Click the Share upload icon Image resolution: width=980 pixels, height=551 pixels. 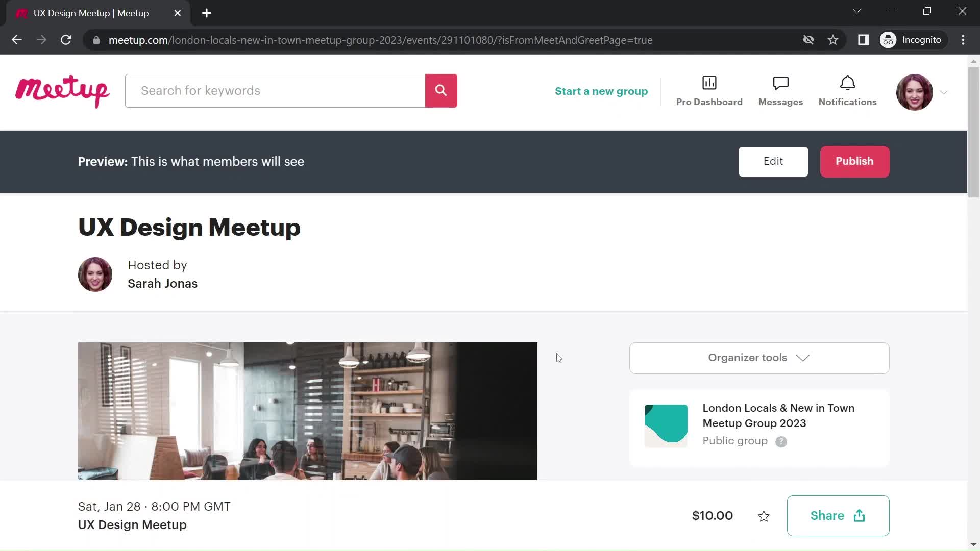coord(860,515)
